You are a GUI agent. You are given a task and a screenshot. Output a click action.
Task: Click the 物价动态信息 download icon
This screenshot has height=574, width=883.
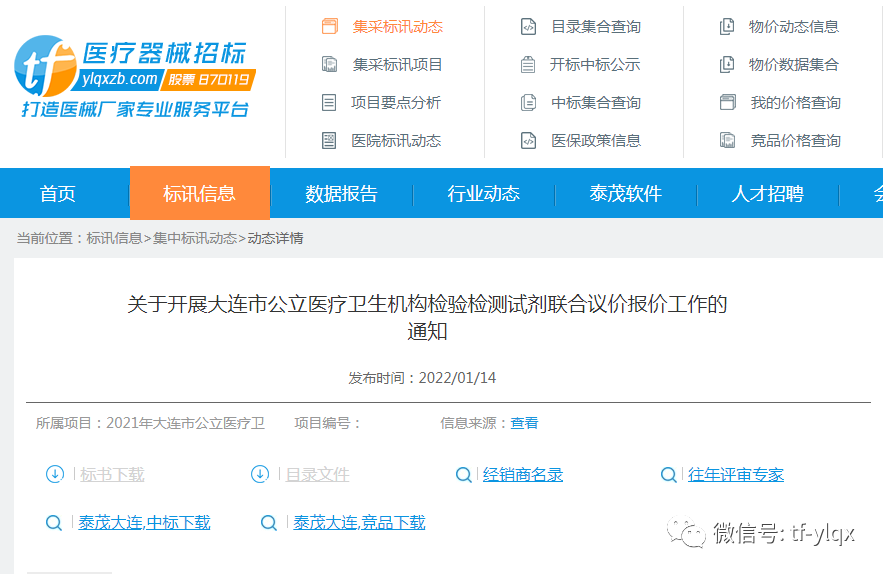coord(727,27)
